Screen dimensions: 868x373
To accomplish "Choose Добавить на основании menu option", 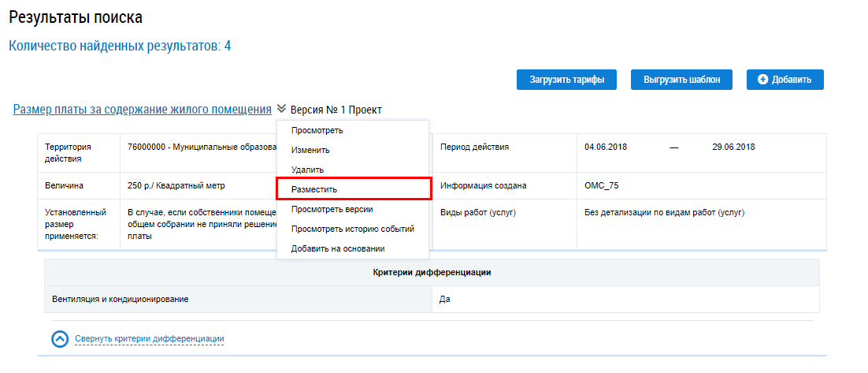I will [338, 248].
